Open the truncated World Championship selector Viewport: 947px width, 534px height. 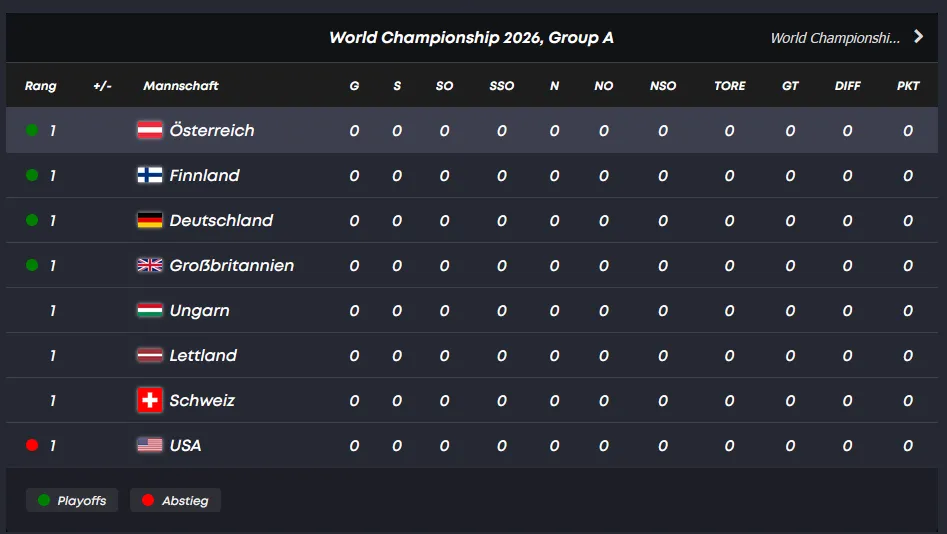tap(835, 38)
